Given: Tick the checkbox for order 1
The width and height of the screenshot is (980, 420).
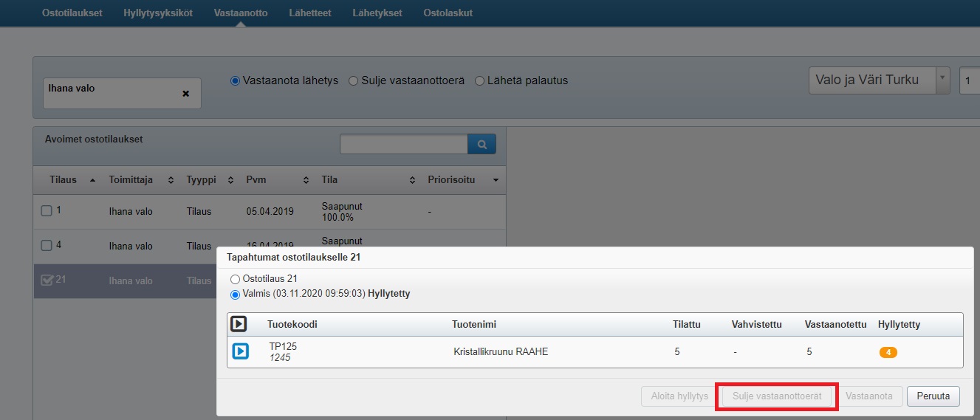Looking at the screenshot, I should click(x=47, y=211).
